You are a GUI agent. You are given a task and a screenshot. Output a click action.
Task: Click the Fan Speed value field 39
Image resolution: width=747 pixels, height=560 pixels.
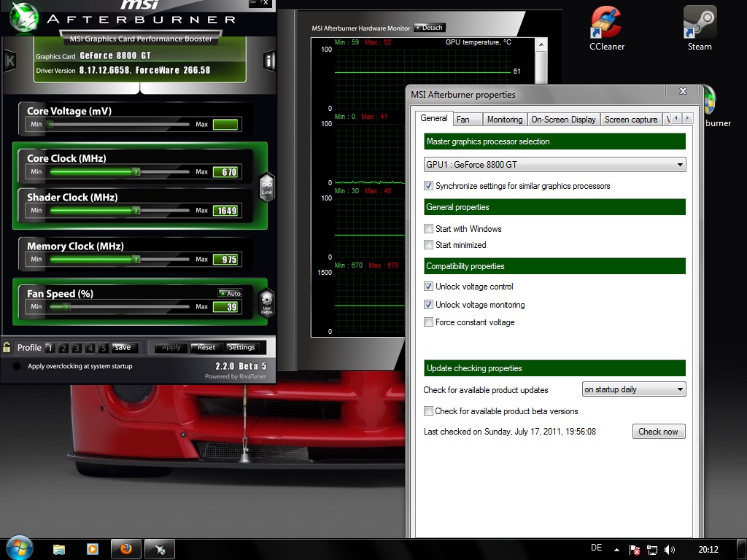(x=225, y=307)
